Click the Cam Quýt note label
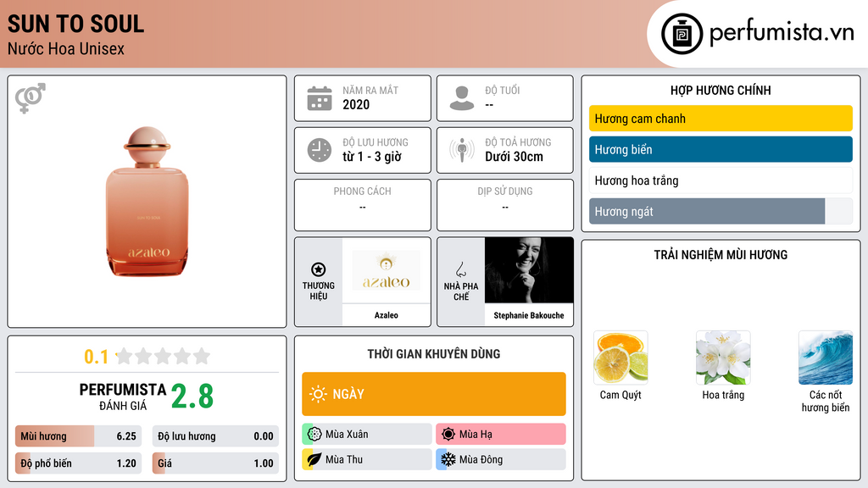This screenshot has height=488, width=868. coord(620,395)
